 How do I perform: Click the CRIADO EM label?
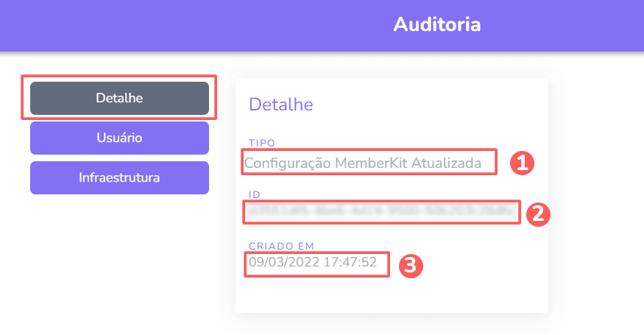pyautogui.click(x=281, y=246)
